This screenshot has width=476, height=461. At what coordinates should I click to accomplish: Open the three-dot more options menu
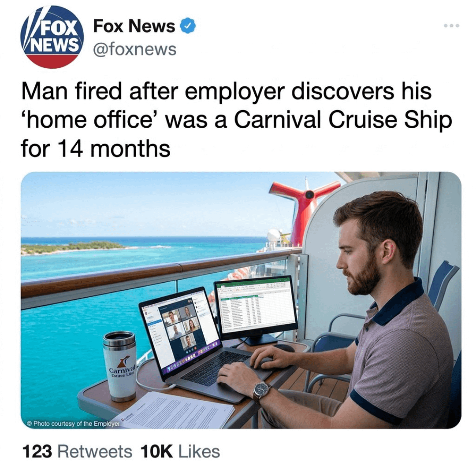pyautogui.click(x=451, y=26)
